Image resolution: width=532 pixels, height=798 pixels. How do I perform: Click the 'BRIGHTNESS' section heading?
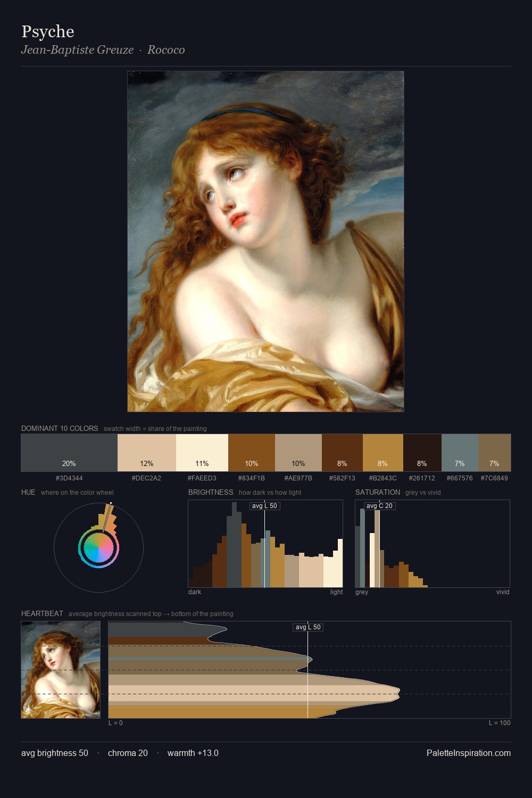tap(211, 492)
